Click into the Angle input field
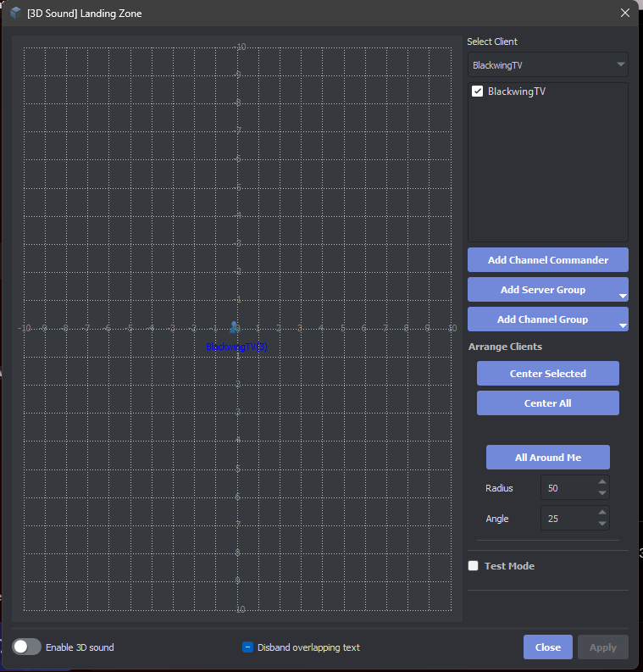Image resolution: width=643 pixels, height=672 pixels. pyautogui.click(x=568, y=519)
